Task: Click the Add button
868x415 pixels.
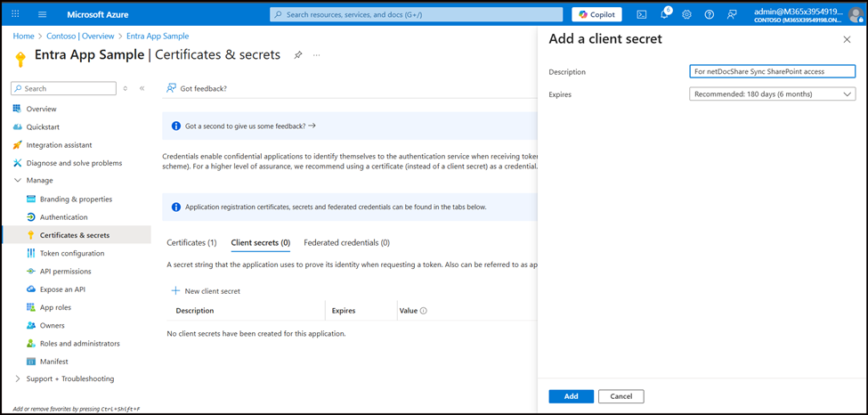Action: [x=572, y=396]
